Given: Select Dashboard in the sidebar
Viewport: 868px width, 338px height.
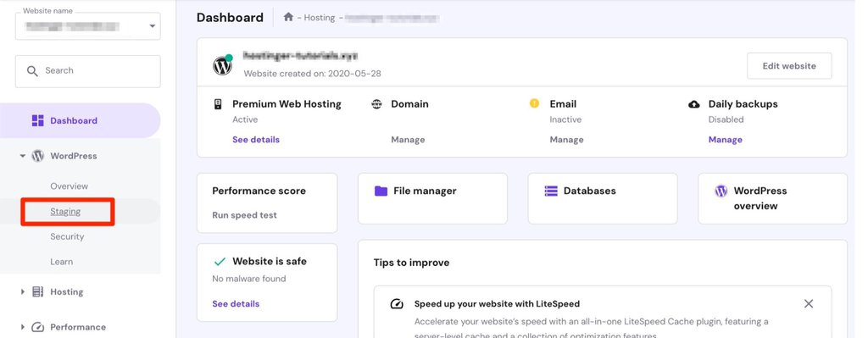Looking at the screenshot, I should (x=81, y=120).
